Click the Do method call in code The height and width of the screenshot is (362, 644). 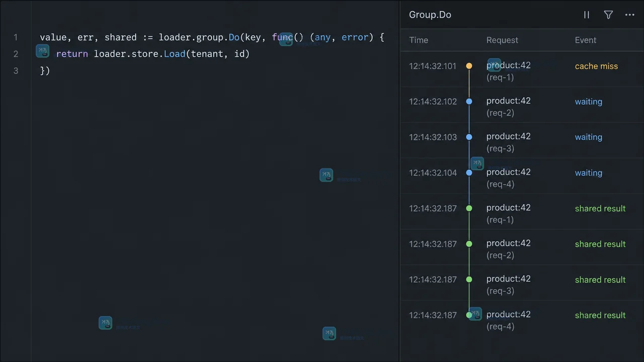tap(234, 38)
